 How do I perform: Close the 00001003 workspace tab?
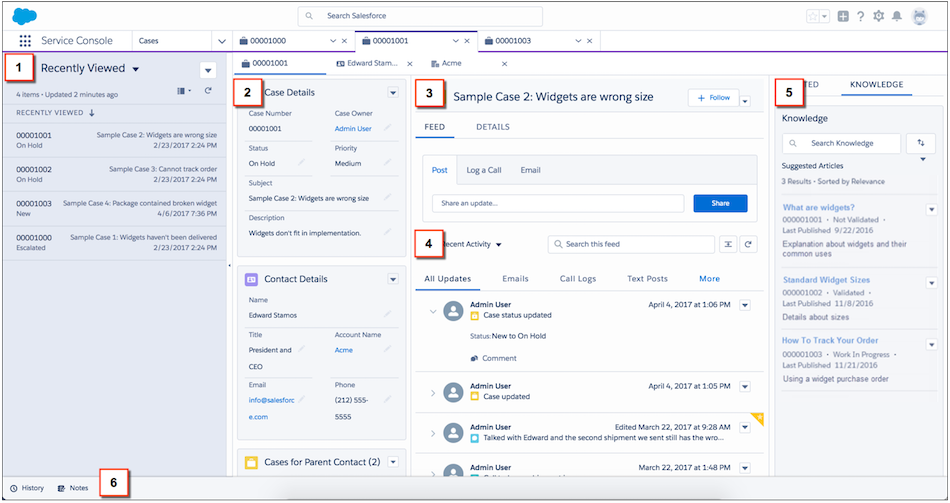pyautogui.click(x=590, y=41)
